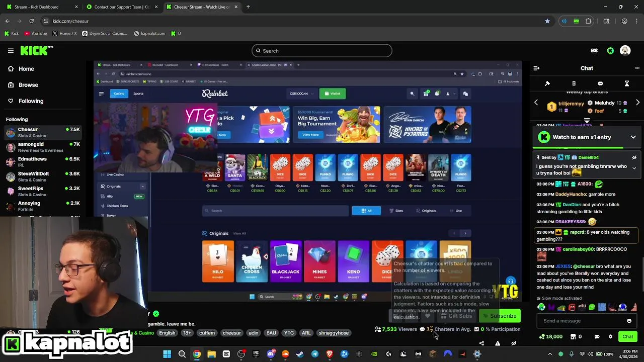Open the emoji picker in message box

[x=629, y=321]
